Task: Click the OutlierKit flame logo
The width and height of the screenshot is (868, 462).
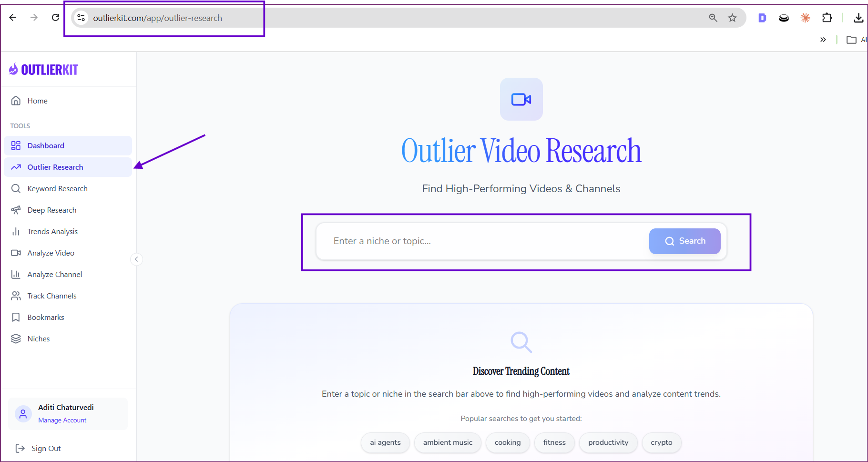Action: click(13, 69)
